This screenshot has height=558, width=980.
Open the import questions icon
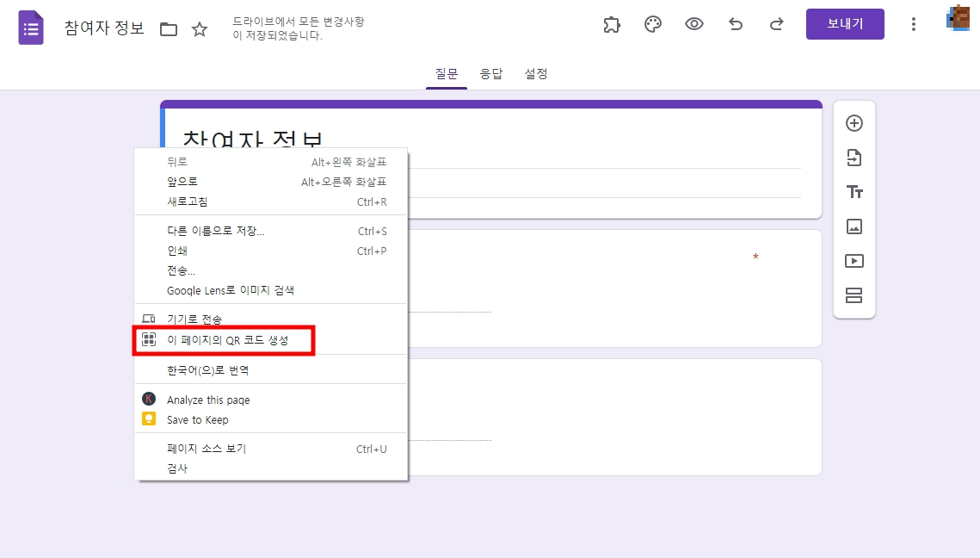(854, 158)
